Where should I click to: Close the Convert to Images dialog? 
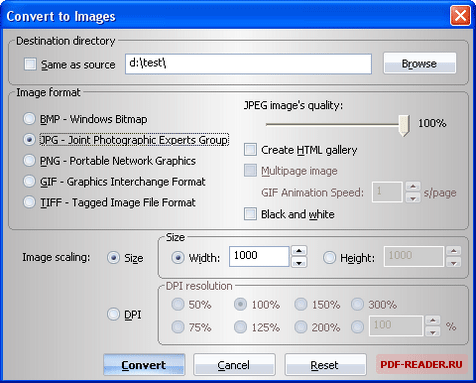point(460,16)
